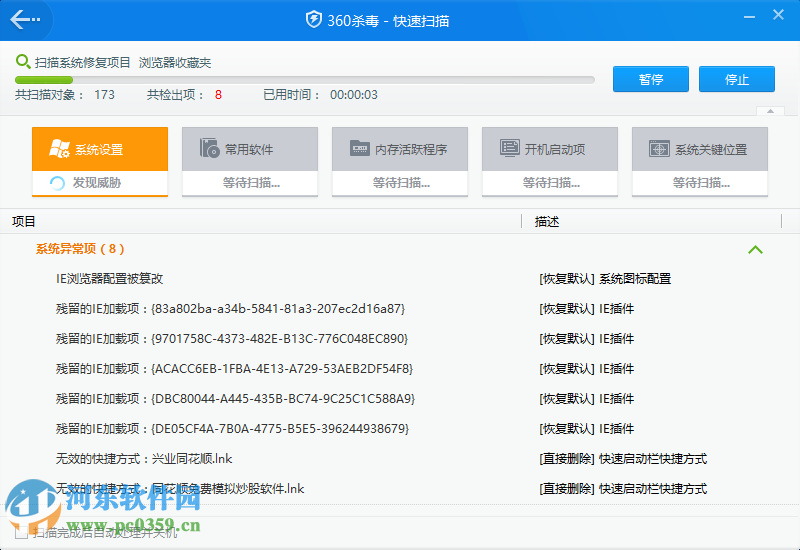The image size is (800, 550).
Task: Collapse the 系统异常项 group chevron
Action: [x=755, y=249]
